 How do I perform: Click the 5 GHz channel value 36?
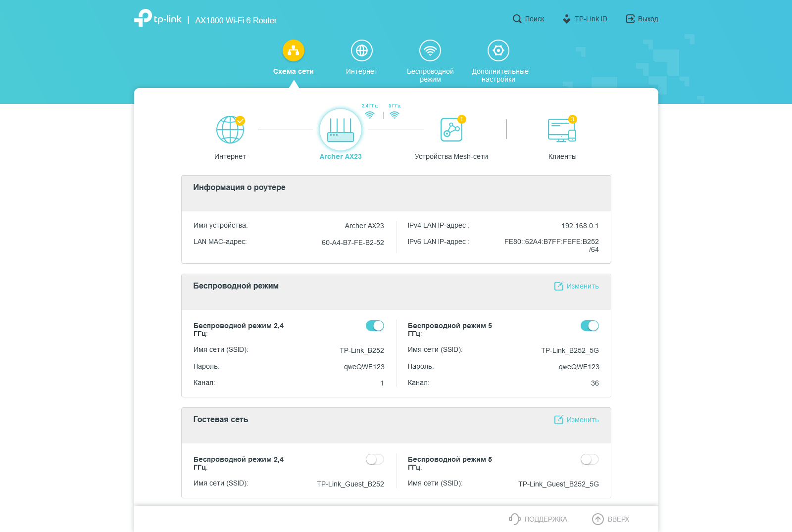point(595,383)
